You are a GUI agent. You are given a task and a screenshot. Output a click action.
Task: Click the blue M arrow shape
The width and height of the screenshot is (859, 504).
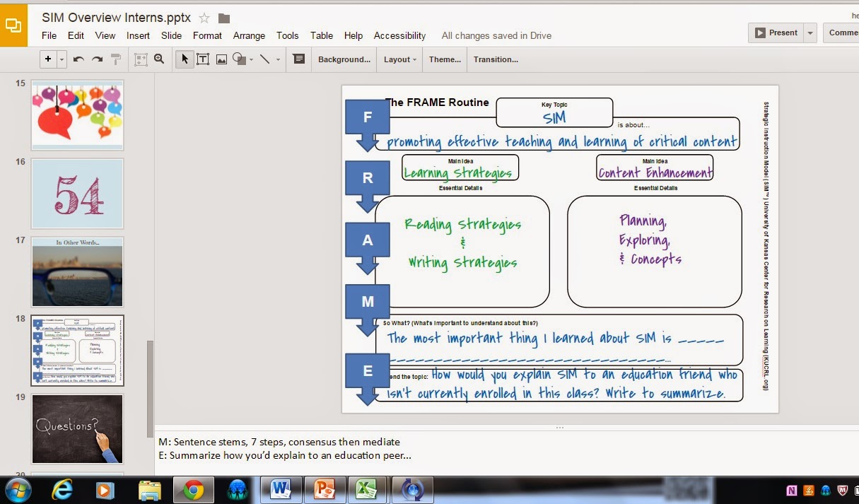point(367,310)
